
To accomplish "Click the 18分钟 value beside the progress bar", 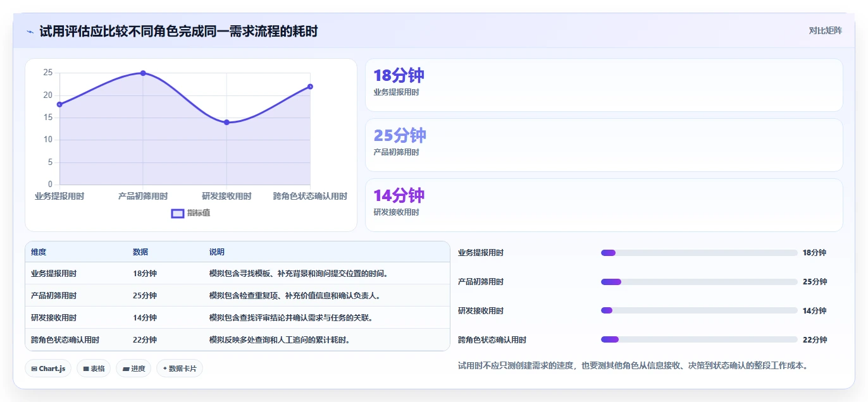I will [814, 253].
